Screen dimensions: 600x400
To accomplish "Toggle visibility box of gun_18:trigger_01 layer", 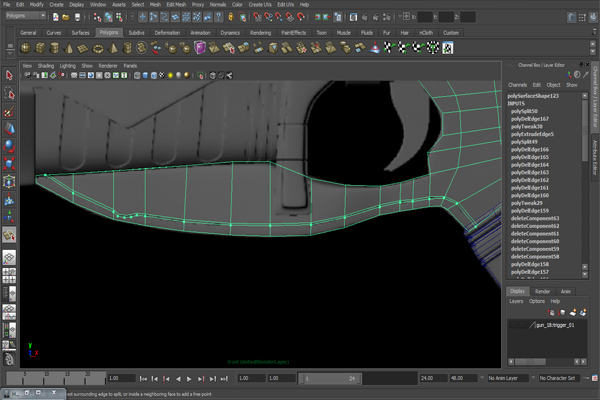I will (513, 325).
